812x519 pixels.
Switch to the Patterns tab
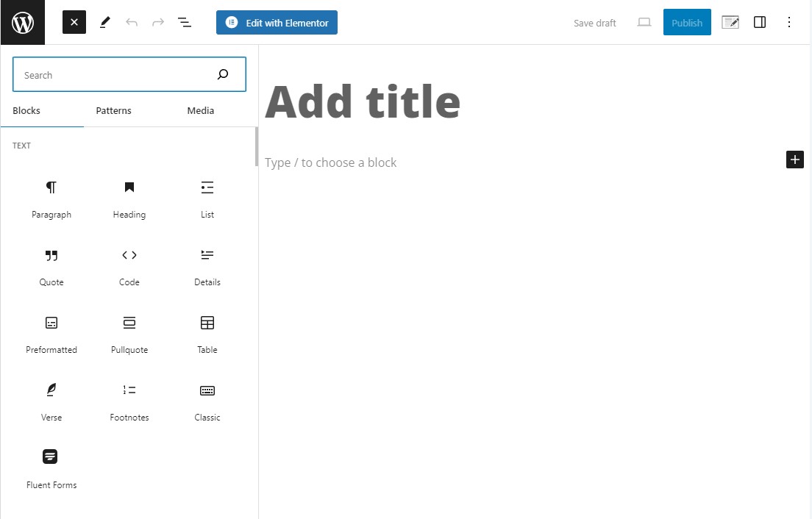[113, 111]
